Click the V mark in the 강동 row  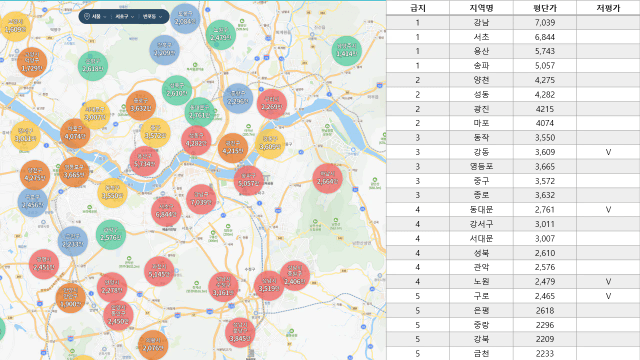click(x=608, y=152)
